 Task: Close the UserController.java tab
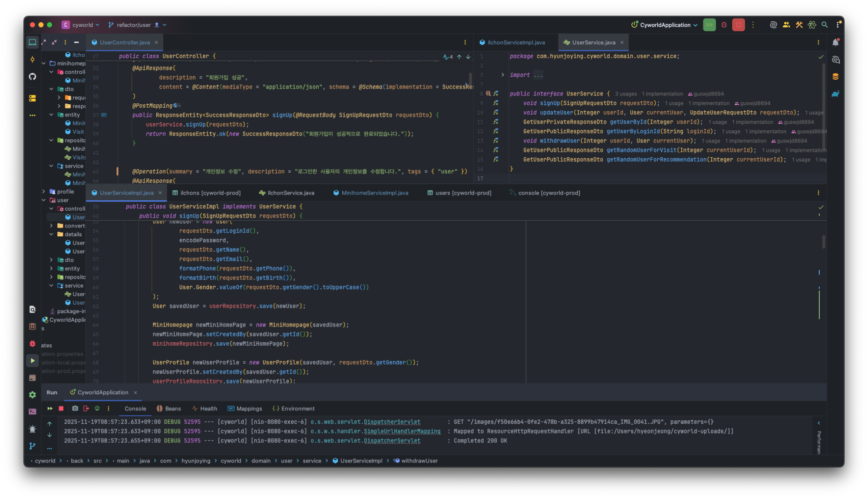[x=156, y=42]
